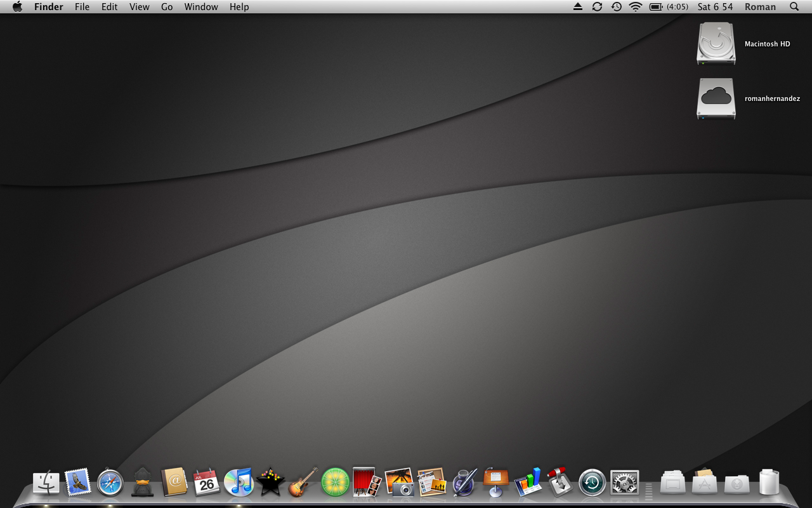This screenshot has height=508, width=812.
Task: Open the Finder application menu
Action: pos(49,7)
